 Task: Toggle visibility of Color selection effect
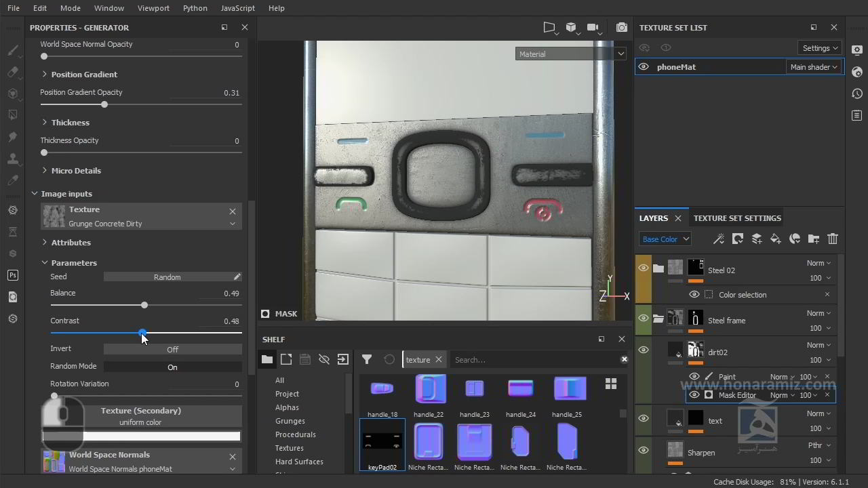coord(694,294)
